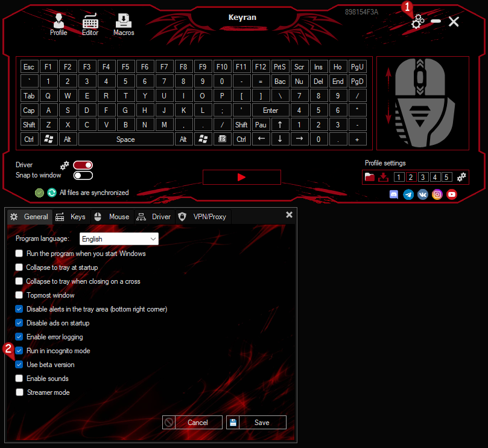Viewport: 488px width, 448px height.
Task: Select the right arrow key
Action: 299,139
